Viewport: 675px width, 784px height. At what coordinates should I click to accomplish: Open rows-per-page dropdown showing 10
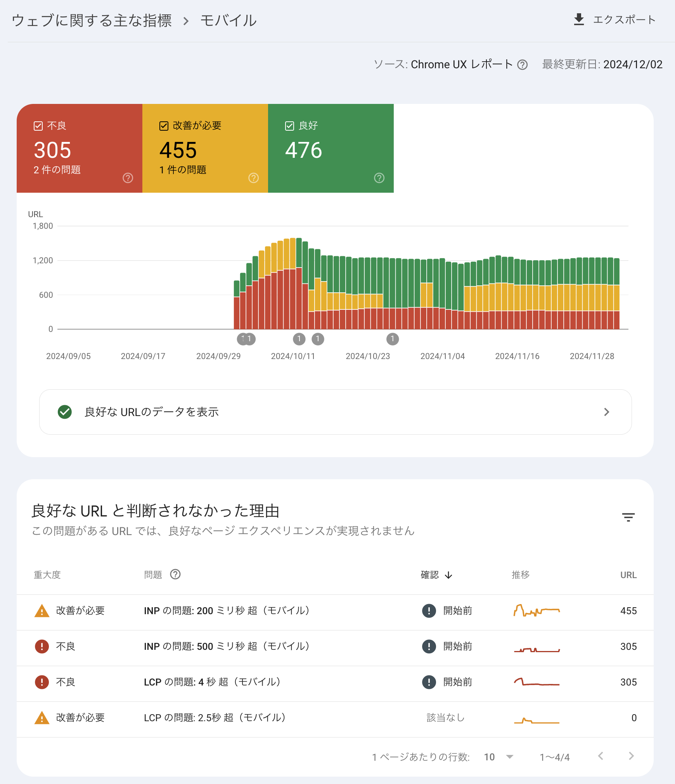point(499,757)
